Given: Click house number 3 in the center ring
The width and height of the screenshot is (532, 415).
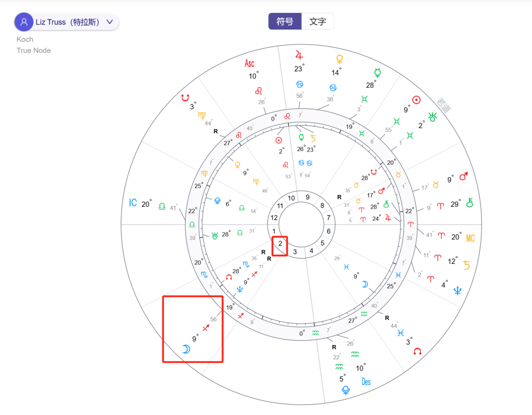Looking at the screenshot, I should 295,252.
